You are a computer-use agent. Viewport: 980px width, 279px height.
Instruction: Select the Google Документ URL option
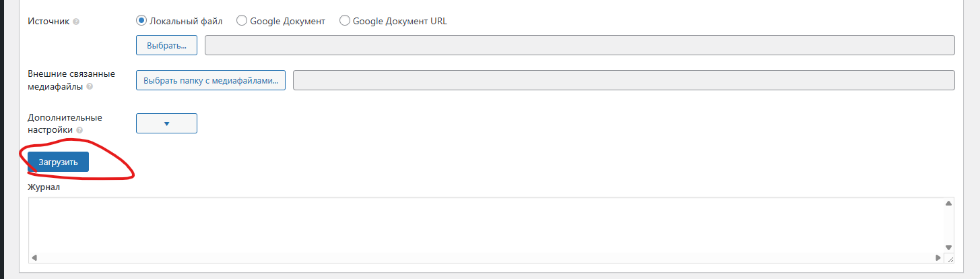click(345, 21)
